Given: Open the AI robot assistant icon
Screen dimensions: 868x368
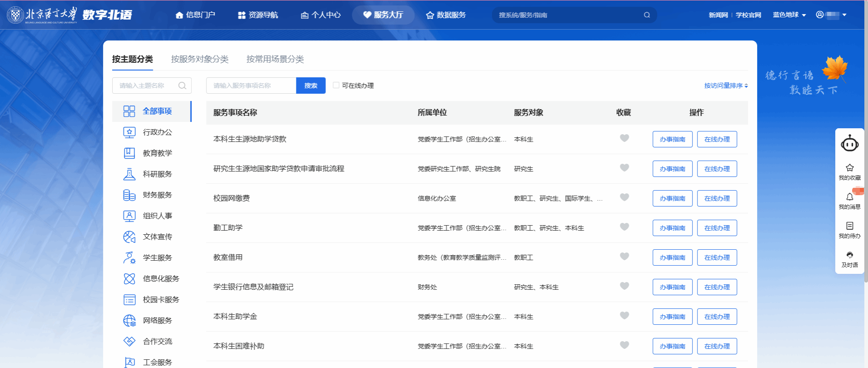Looking at the screenshot, I should pyautogui.click(x=849, y=144).
